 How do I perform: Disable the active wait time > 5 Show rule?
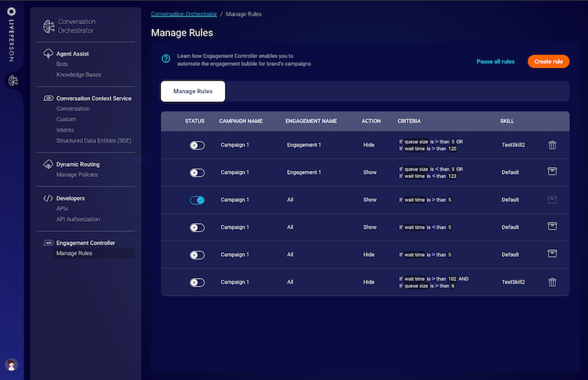coord(197,200)
